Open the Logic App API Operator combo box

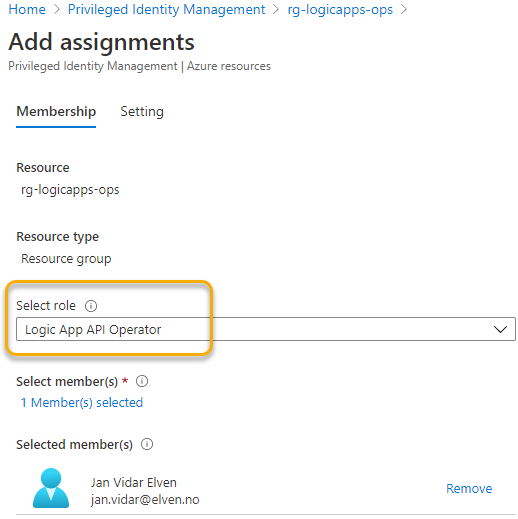[x=266, y=329]
